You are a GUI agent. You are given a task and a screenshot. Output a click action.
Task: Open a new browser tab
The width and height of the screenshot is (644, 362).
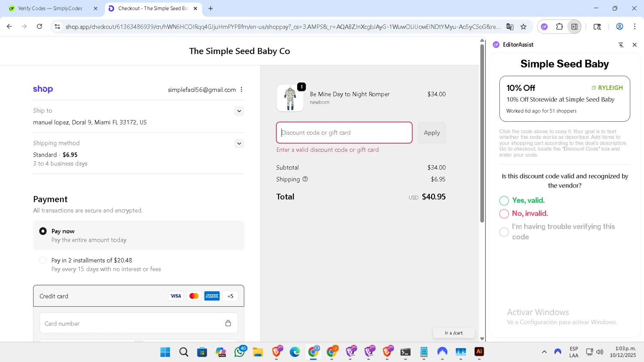point(211,8)
